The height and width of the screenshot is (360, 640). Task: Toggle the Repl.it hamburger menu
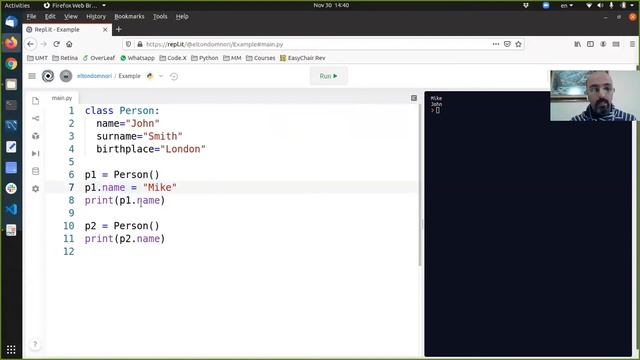click(32, 76)
